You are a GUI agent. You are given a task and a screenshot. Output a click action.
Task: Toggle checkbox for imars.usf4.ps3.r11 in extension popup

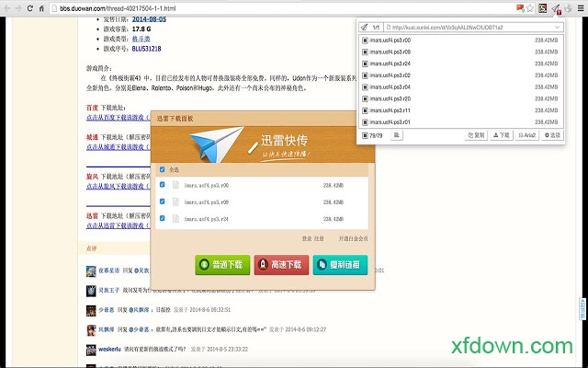[x=365, y=110]
